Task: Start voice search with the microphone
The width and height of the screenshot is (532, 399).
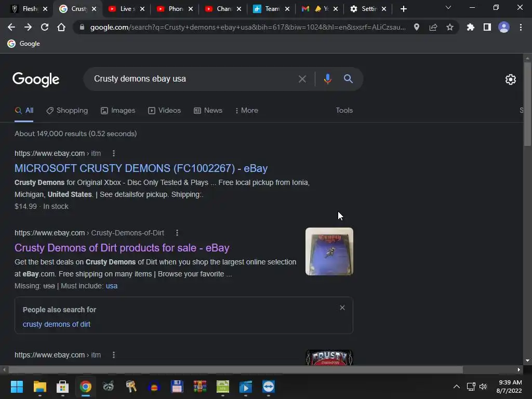Action: pyautogui.click(x=327, y=79)
